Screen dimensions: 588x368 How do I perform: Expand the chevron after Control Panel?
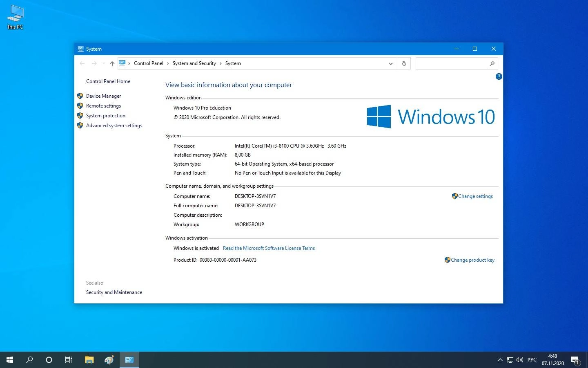[x=168, y=63]
